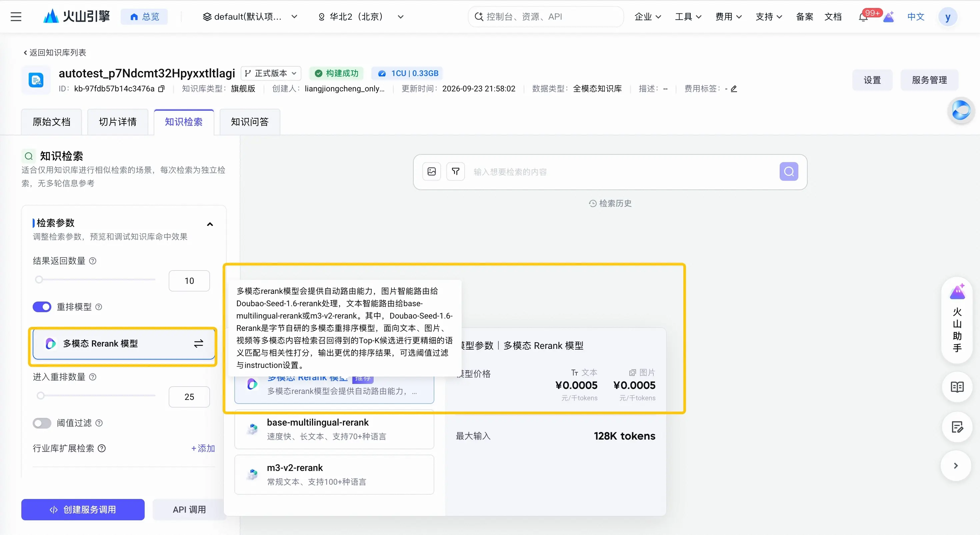Expand the 企业 menu
The width and height of the screenshot is (980, 535).
(647, 17)
